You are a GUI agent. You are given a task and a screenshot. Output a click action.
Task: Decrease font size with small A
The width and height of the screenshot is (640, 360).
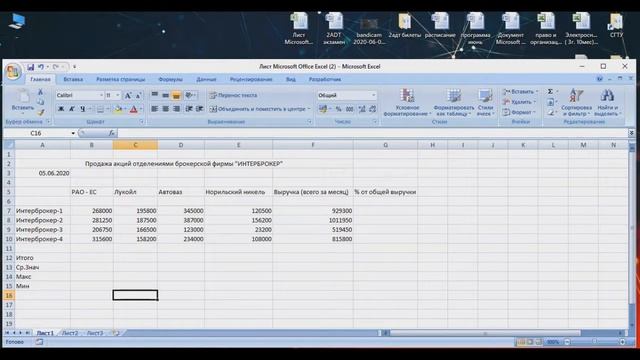(x=138, y=96)
